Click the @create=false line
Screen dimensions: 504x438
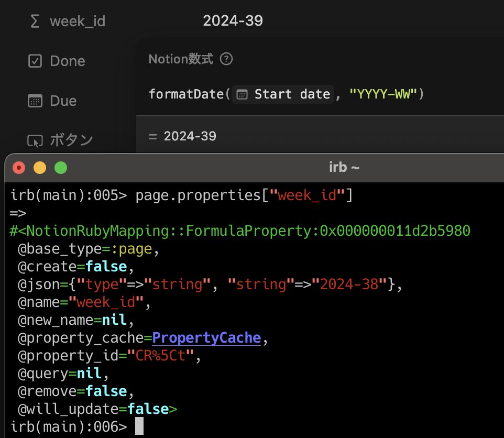tap(76, 267)
